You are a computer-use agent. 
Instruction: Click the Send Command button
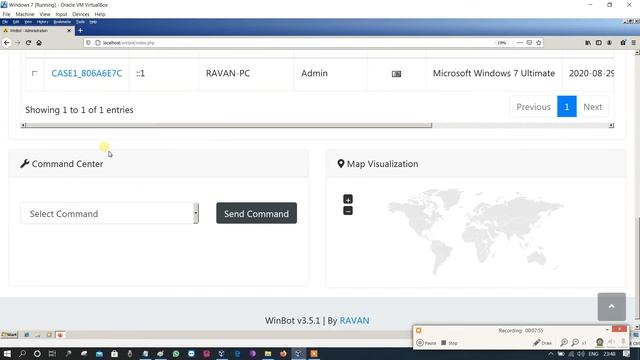point(256,213)
